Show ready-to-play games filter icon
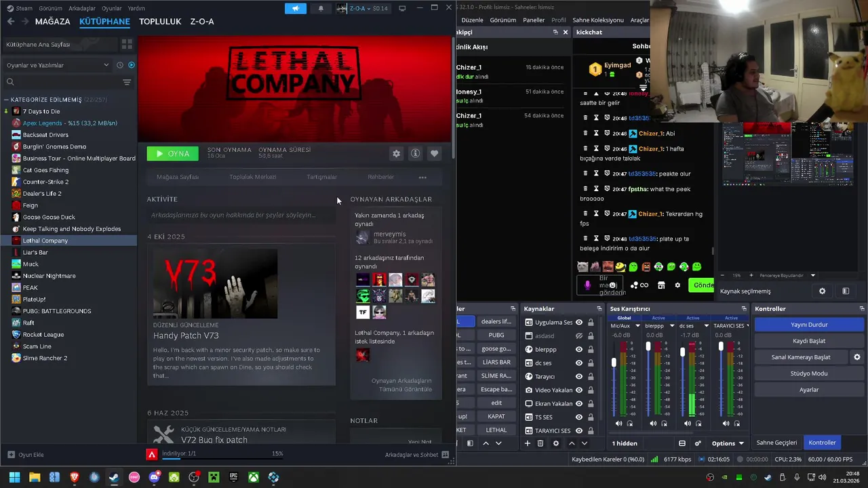Image resolution: width=868 pixels, height=488 pixels. (x=132, y=65)
